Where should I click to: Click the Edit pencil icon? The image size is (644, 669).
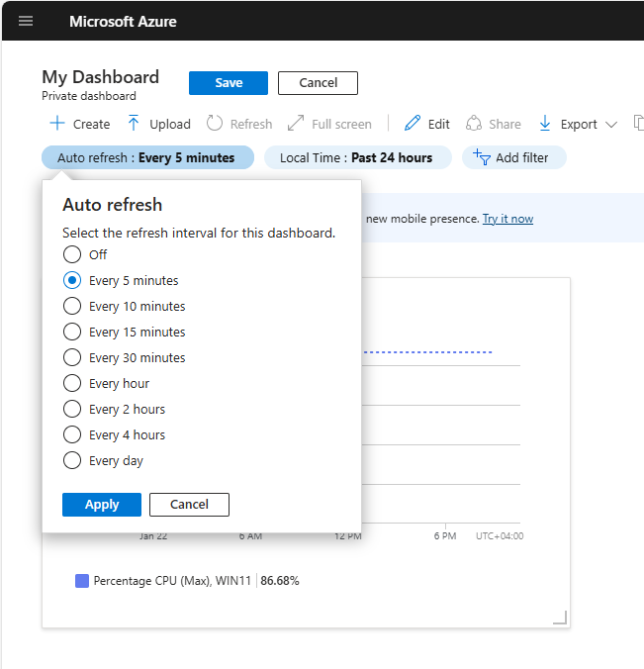[x=413, y=124]
